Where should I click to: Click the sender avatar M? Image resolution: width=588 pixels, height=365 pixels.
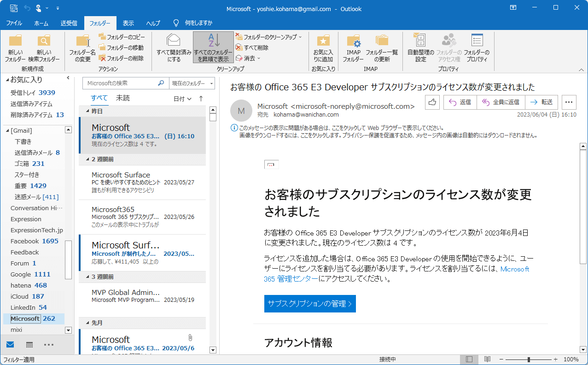241,111
